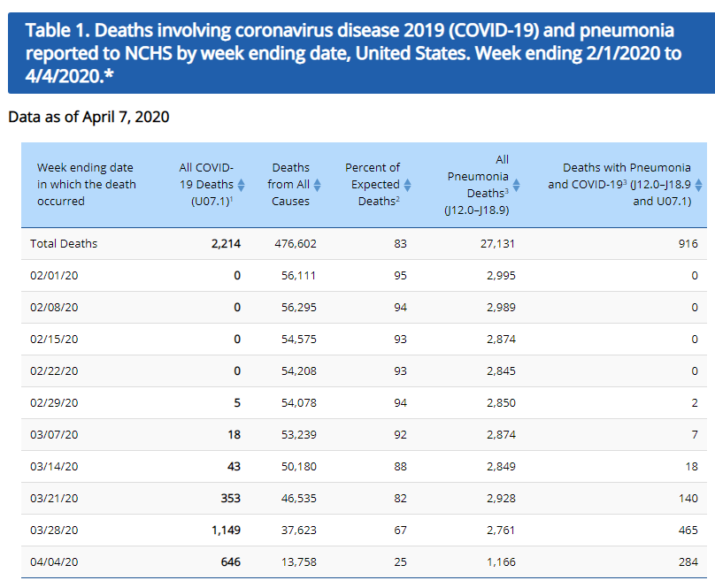Click sort arrows for Deaths with Pneumonia and COVID-19
The image size is (715, 588).
coord(698,185)
